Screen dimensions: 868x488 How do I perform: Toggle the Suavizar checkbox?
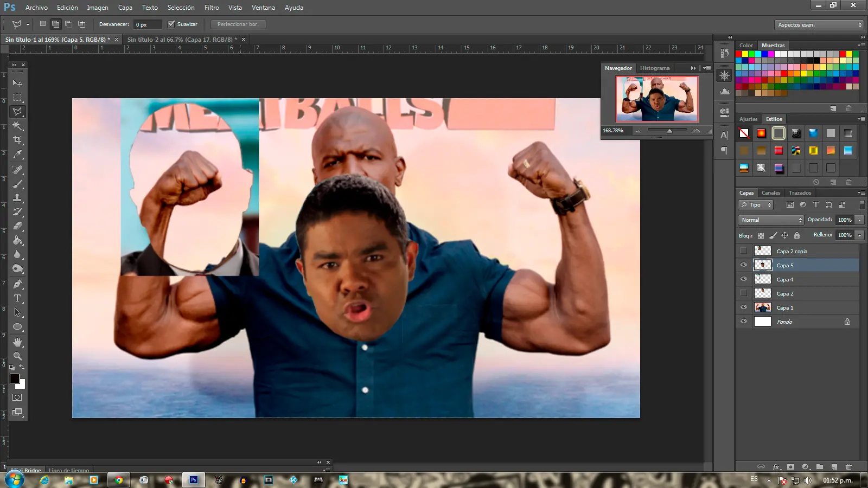point(171,24)
